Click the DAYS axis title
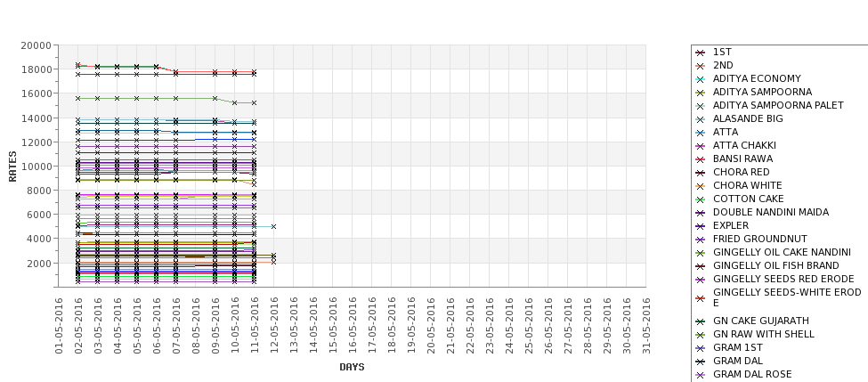This screenshot has height=382, width=868. (352, 367)
